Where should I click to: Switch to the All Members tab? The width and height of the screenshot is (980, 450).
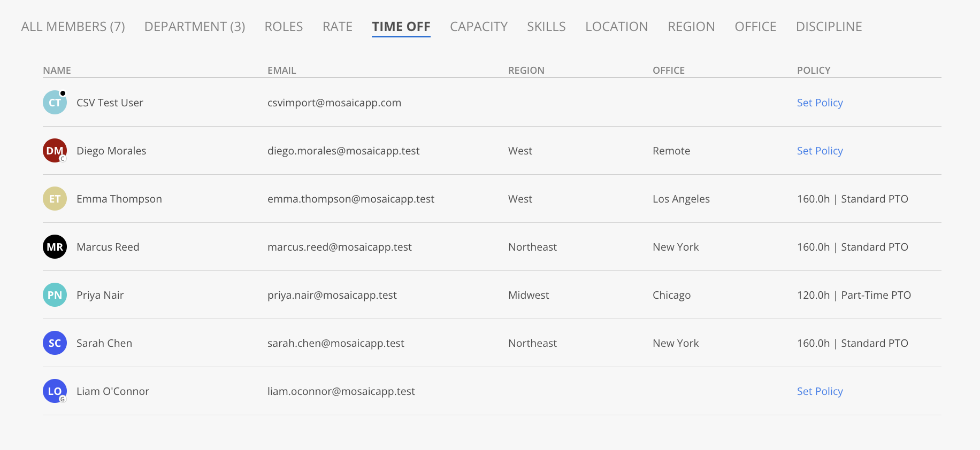73,27
